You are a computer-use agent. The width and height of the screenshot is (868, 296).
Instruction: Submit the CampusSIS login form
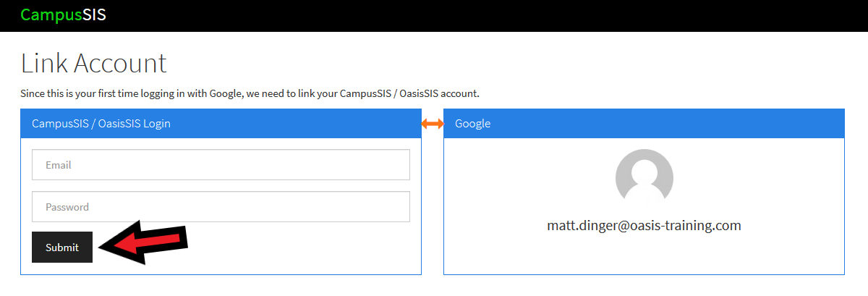[62, 248]
